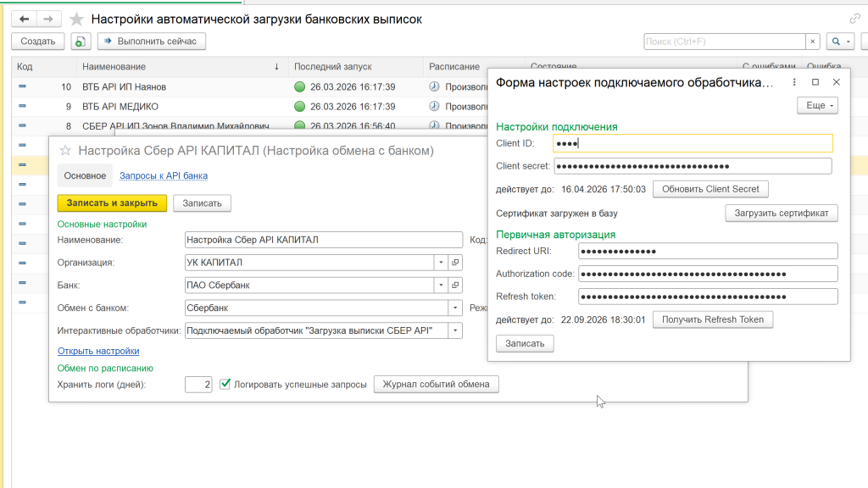This screenshot has width=868, height=488.
Task: Click the Открыть настройки link
Action: click(98, 351)
